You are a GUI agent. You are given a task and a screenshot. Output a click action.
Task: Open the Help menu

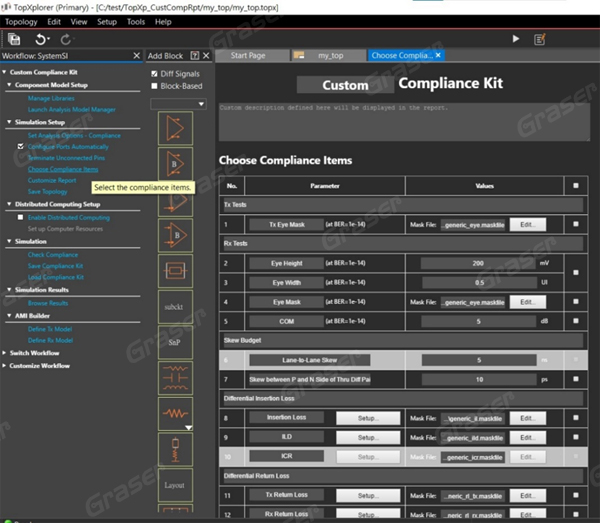[x=163, y=22]
